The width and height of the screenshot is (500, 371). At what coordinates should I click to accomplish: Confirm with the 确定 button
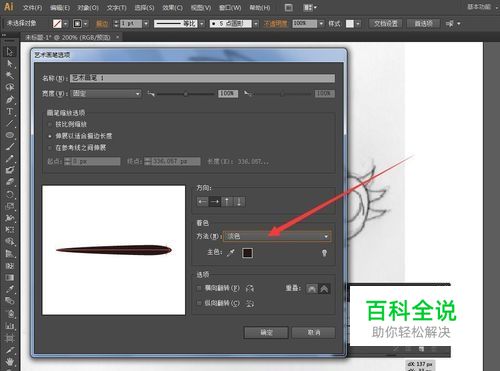click(x=266, y=332)
